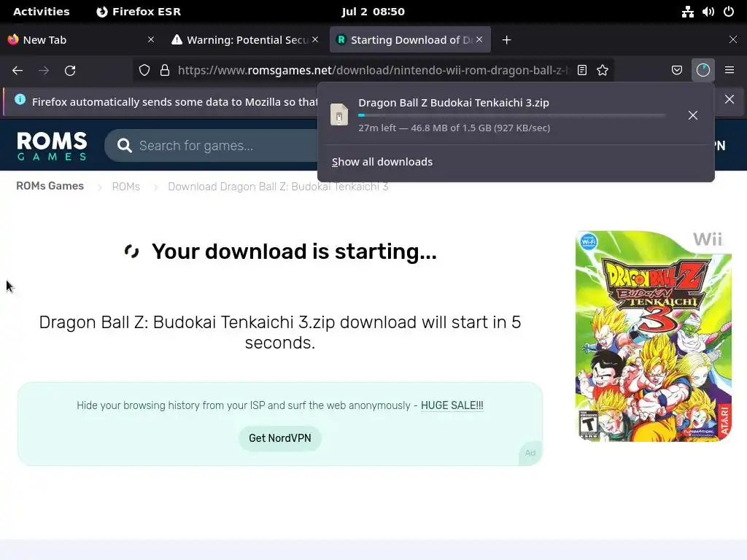Viewport: 747px width, 560px height.
Task: Reload the current page
Action: coord(70,71)
